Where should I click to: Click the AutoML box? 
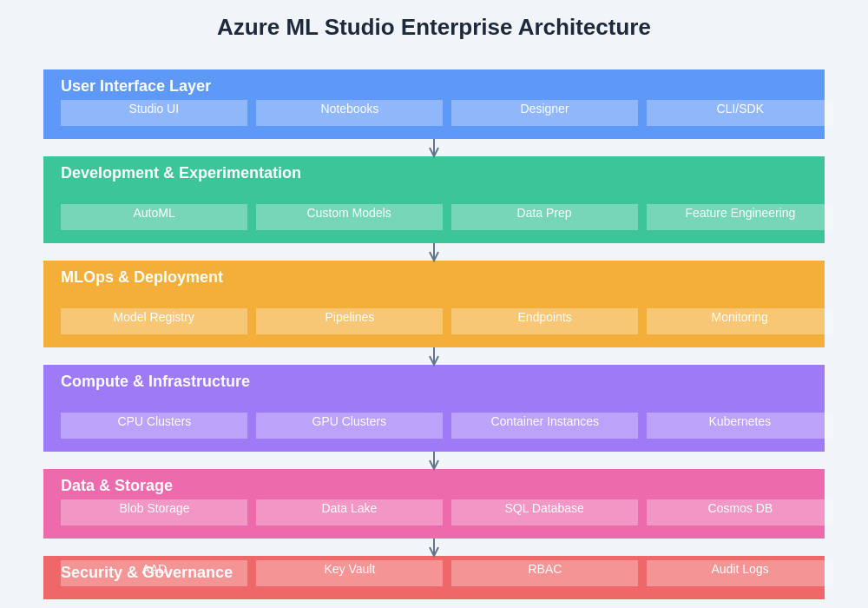tap(154, 217)
